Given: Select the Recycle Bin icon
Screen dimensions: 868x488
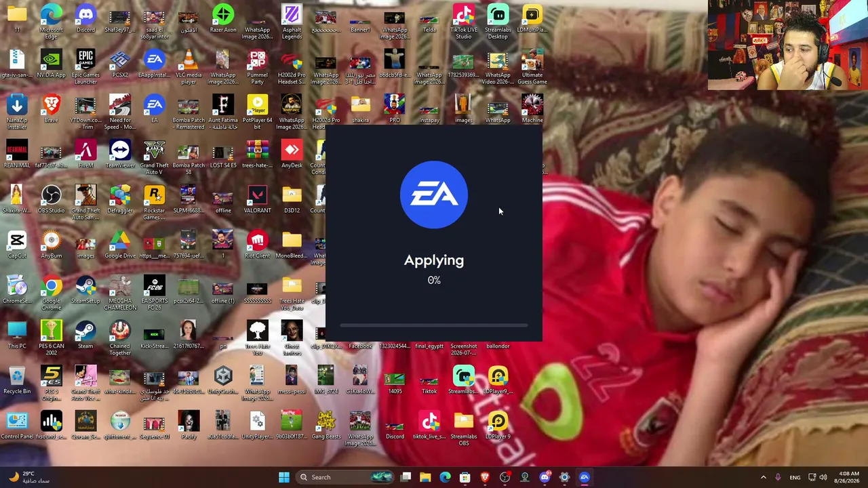Looking at the screenshot, I should pyautogui.click(x=17, y=381).
